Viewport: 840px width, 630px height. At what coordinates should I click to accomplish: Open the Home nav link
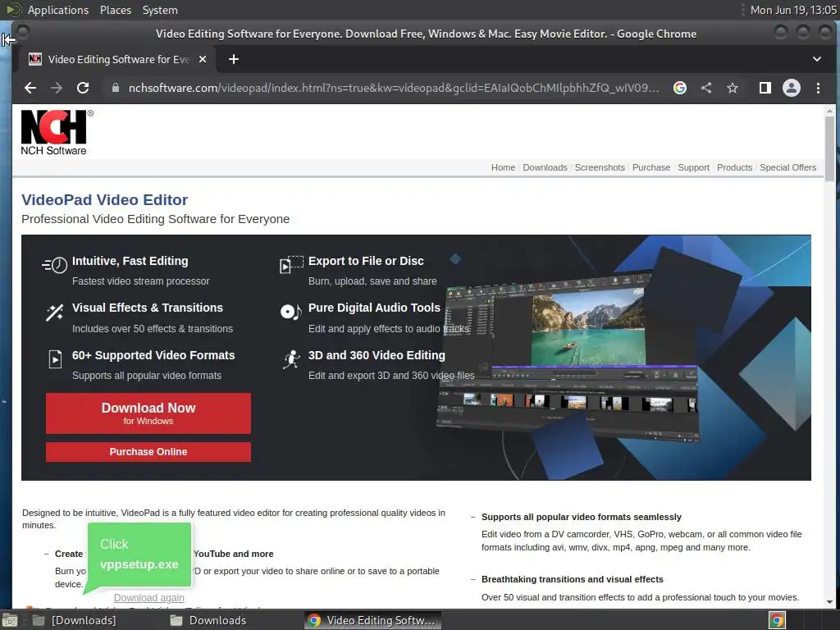pyautogui.click(x=503, y=167)
